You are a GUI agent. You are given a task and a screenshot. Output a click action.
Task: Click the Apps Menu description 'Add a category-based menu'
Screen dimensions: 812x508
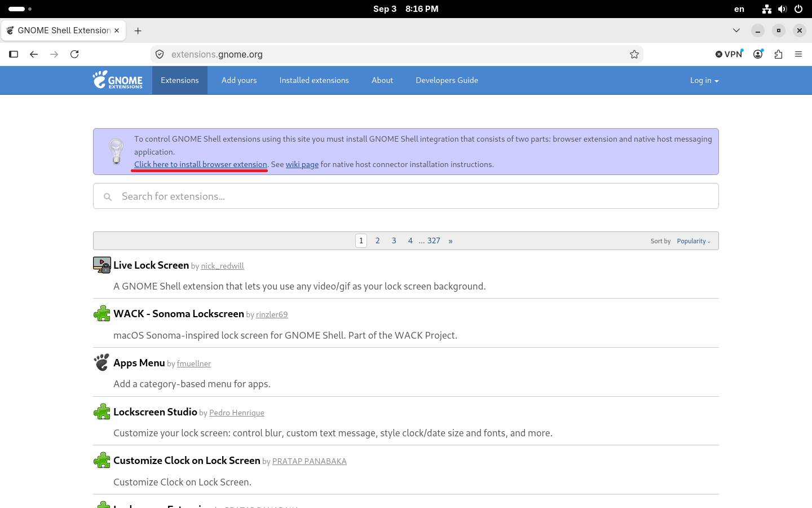point(192,384)
